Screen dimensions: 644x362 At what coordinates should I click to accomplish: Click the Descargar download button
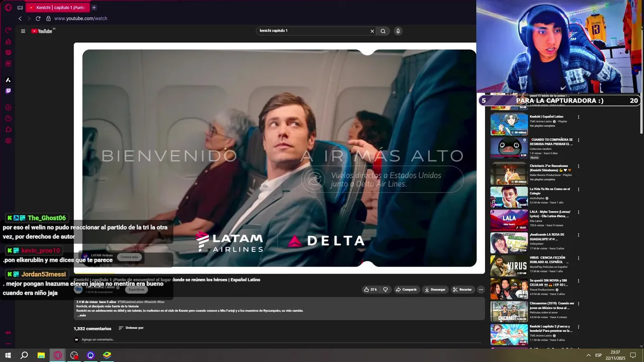[x=435, y=290]
